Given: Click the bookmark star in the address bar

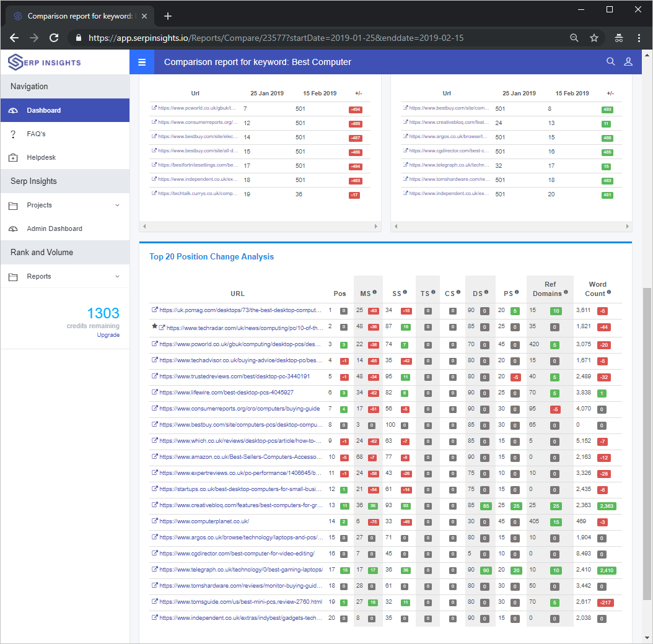Looking at the screenshot, I should 594,38.
